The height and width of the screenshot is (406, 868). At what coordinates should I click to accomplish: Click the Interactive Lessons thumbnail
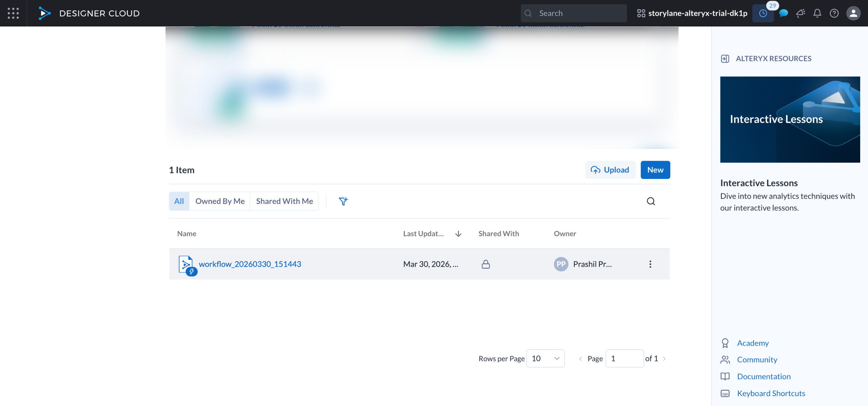coord(790,119)
